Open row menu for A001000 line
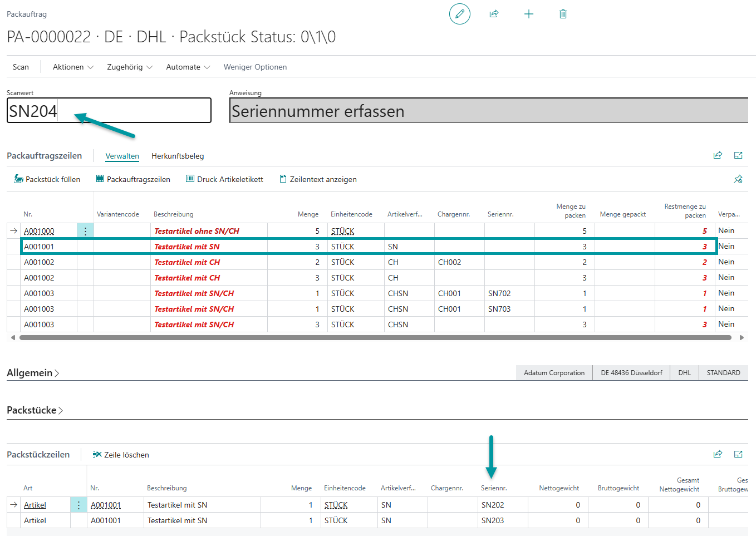This screenshot has height=536, width=756. tap(85, 231)
